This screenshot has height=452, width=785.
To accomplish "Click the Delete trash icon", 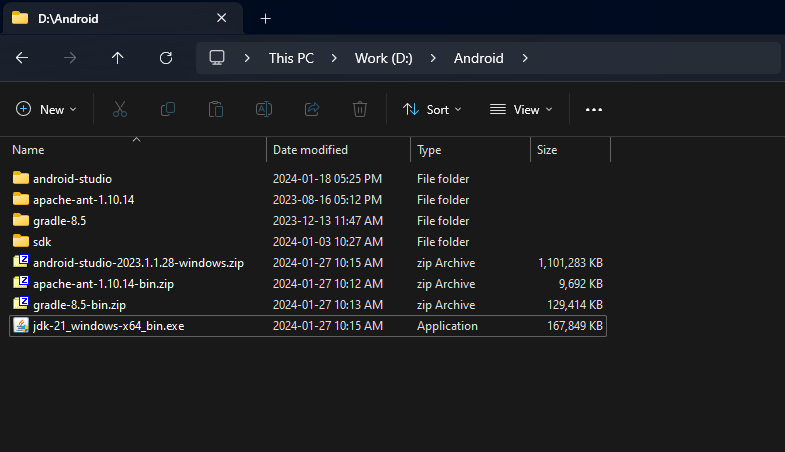I will (360, 109).
